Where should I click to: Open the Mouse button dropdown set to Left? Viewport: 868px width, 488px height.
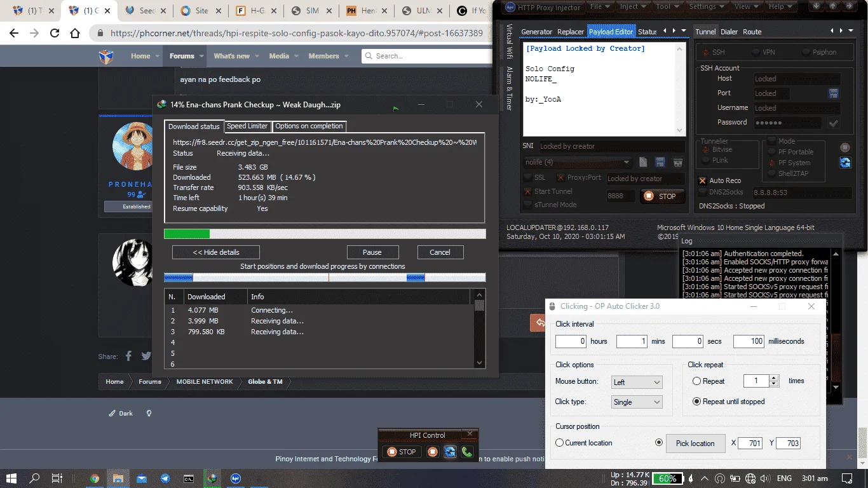click(x=637, y=382)
